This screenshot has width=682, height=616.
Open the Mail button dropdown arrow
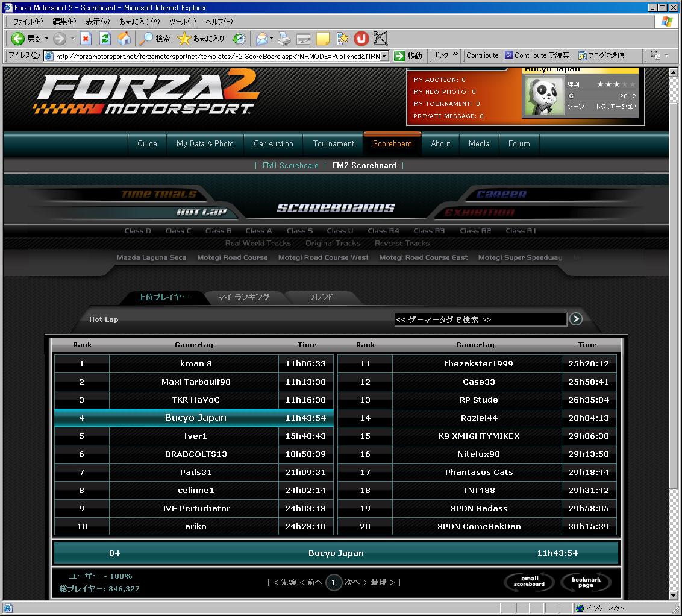click(x=271, y=39)
